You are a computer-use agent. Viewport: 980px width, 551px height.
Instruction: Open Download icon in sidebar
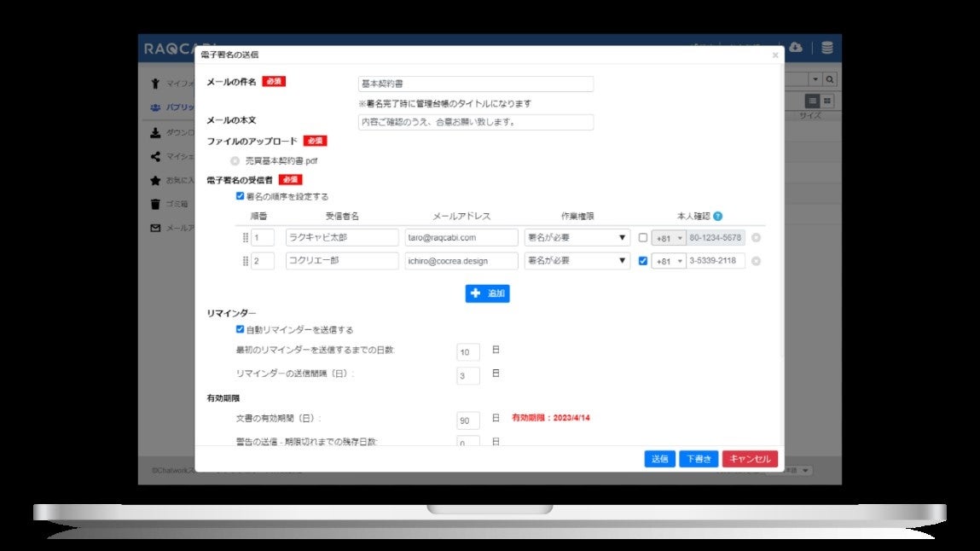tap(155, 132)
